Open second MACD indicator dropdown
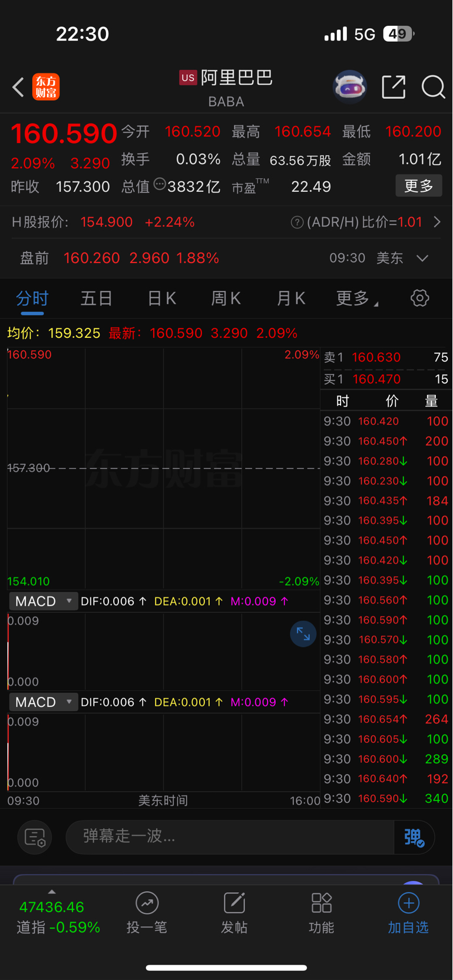Image resolution: width=453 pixels, height=980 pixels. point(43,702)
